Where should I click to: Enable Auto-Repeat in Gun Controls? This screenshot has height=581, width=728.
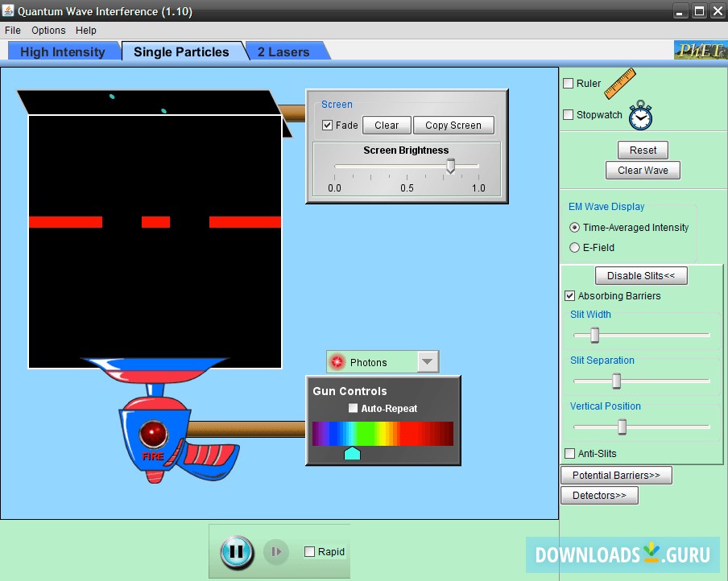[353, 408]
